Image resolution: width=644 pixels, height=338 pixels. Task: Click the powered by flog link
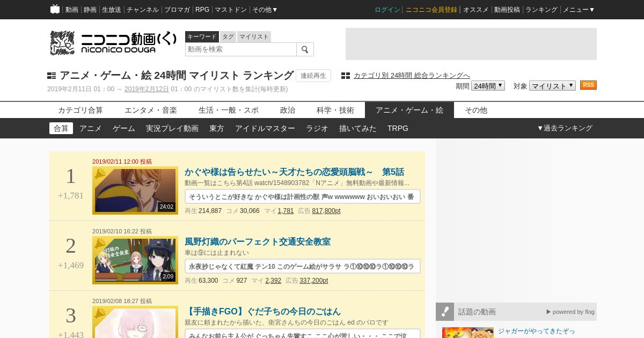pos(570,312)
